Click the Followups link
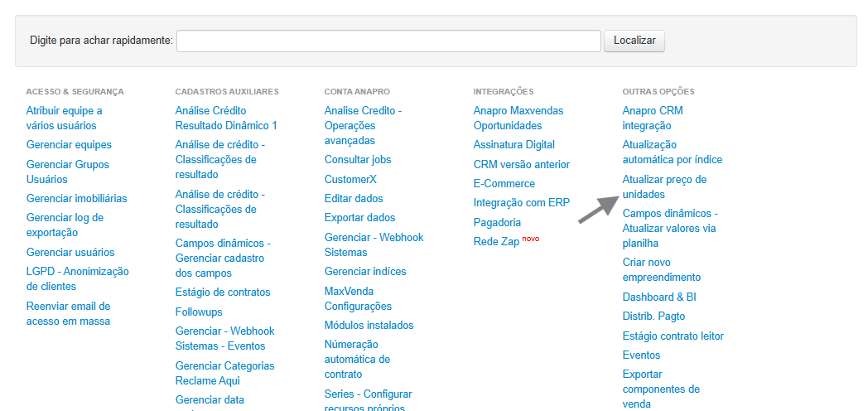 [x=199, y=312]
